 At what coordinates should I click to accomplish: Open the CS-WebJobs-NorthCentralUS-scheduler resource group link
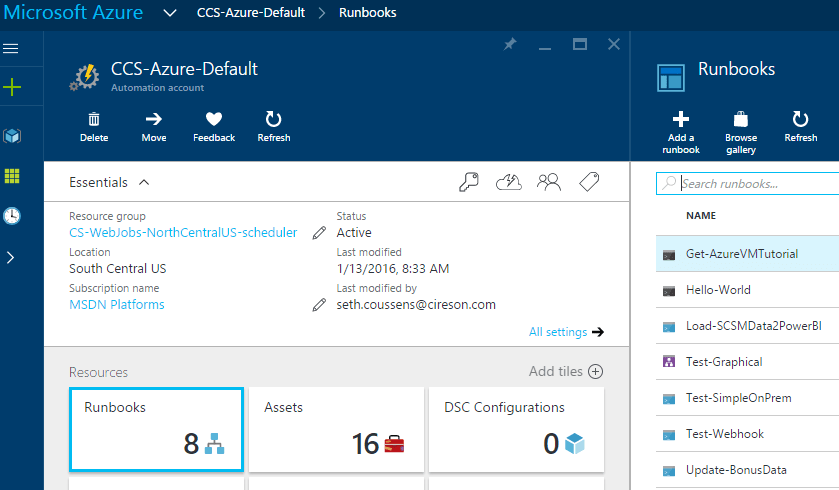coord(183,232)
